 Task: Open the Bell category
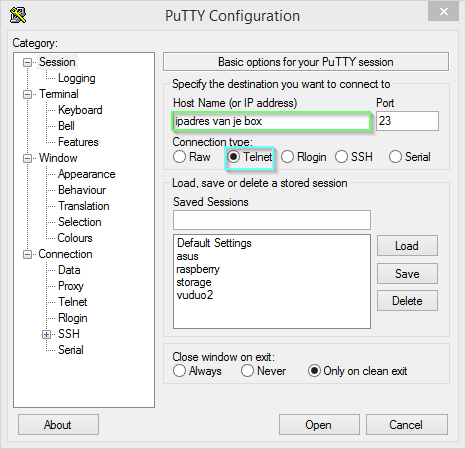[x=66, y=126]
